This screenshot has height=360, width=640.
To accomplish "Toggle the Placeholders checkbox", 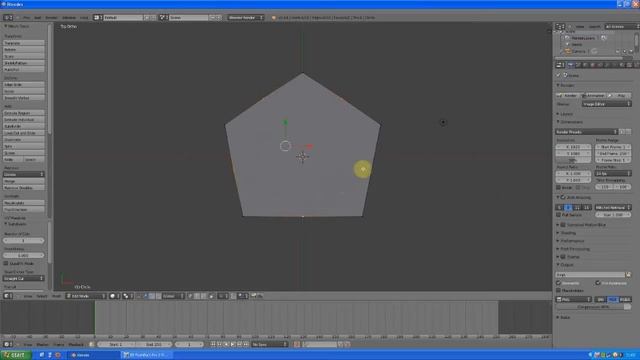I will click(558, 291).
